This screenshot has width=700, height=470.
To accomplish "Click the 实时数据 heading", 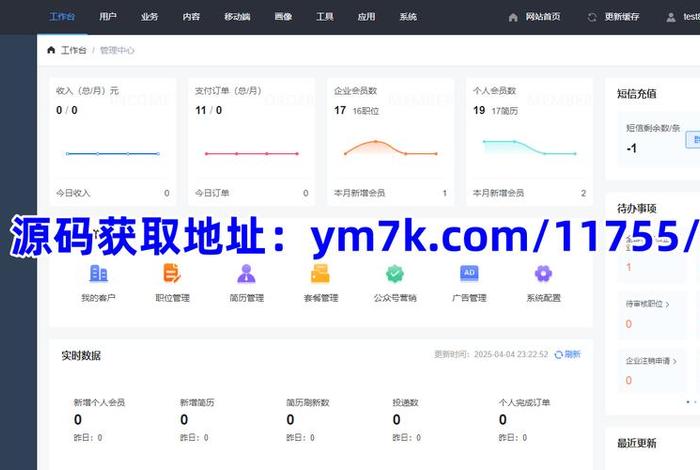I will pyautogui.click(x=81, y=356).
